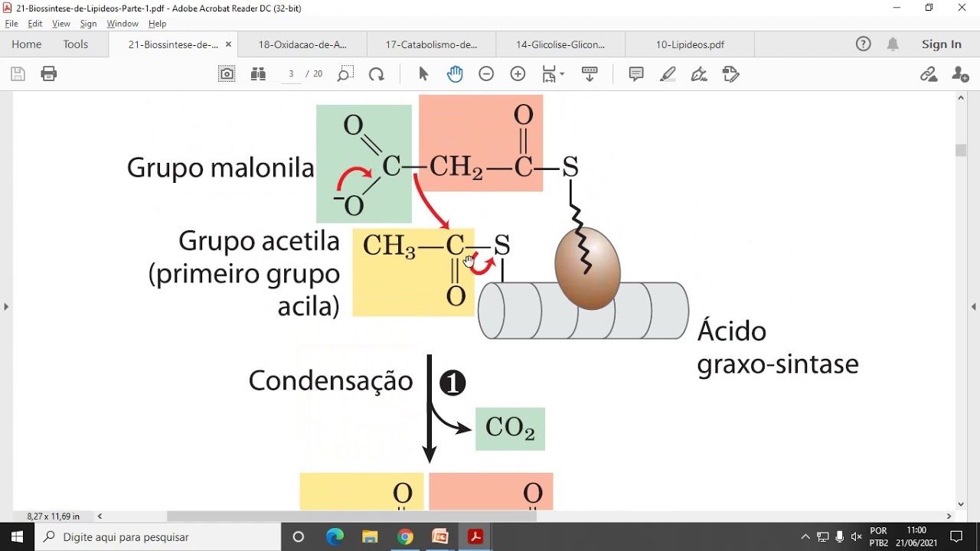The image size is (980, 551).
Task: Click the scrolling mode download-arrow icon
Action: [x=590, y=74]
